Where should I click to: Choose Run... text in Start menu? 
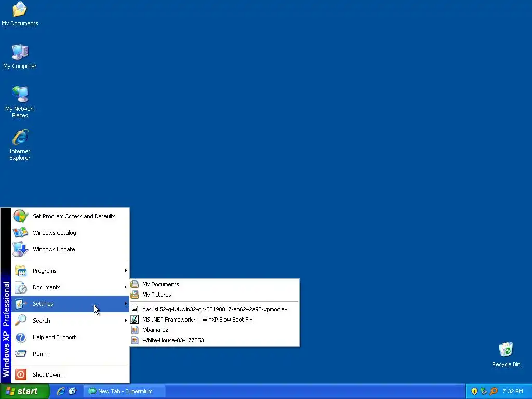pos(41,354)
